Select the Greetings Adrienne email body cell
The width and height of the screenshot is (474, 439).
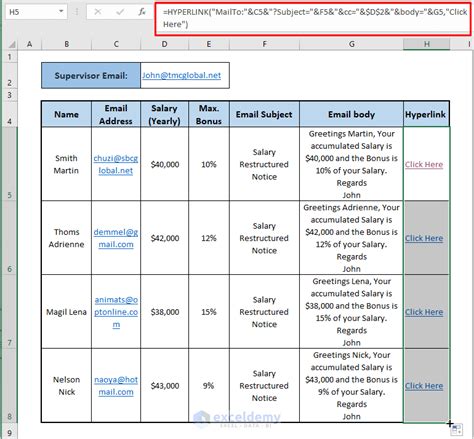(x=351, y=238)
